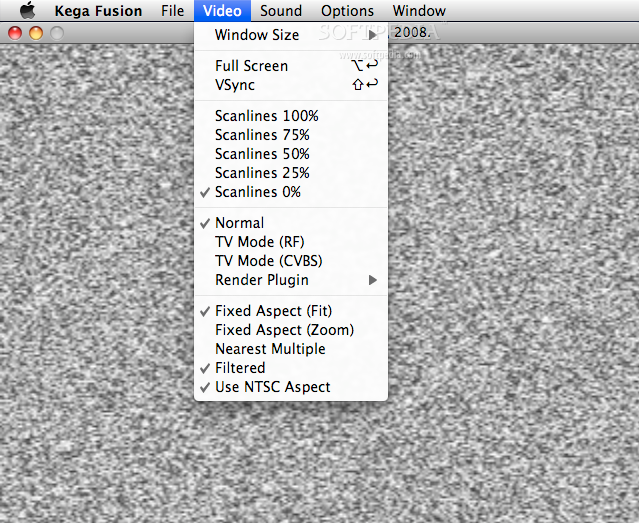Switch to TV Mode (RF)
Image resolution: width=639 pixels, height=523 pixels.
tap(291, 242)
